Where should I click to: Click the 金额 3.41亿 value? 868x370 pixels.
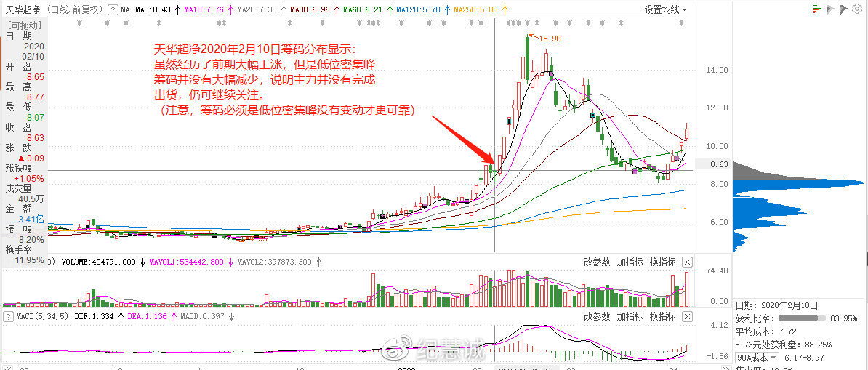point(31,220)
